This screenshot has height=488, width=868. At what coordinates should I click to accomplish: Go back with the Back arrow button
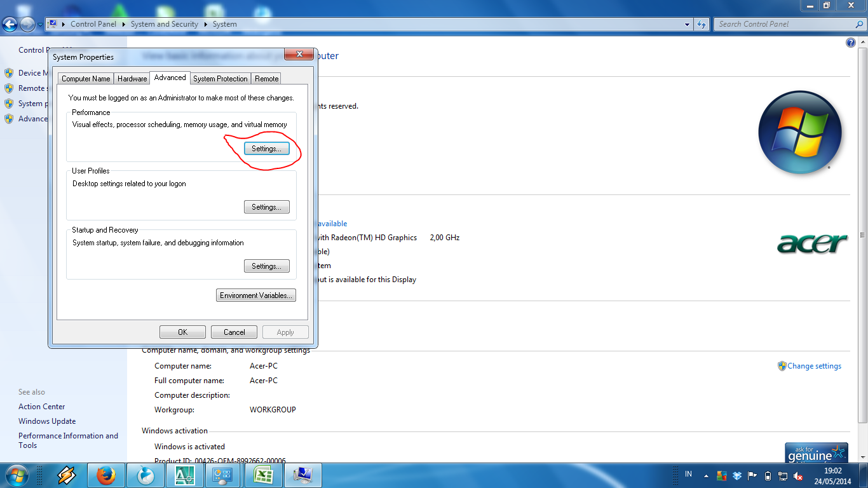(10, 25)
